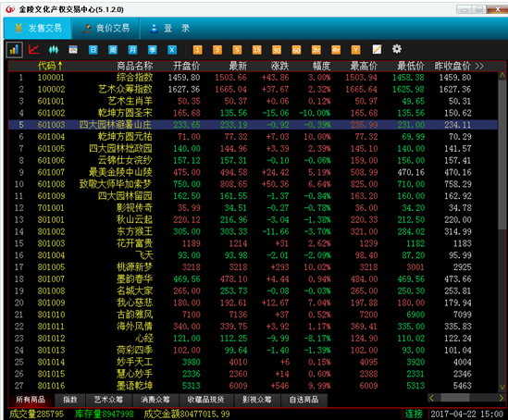Select the weekly (周) period icon
Image resolution: width=508 pixels, height=420 pixels.
click(112, 50)
